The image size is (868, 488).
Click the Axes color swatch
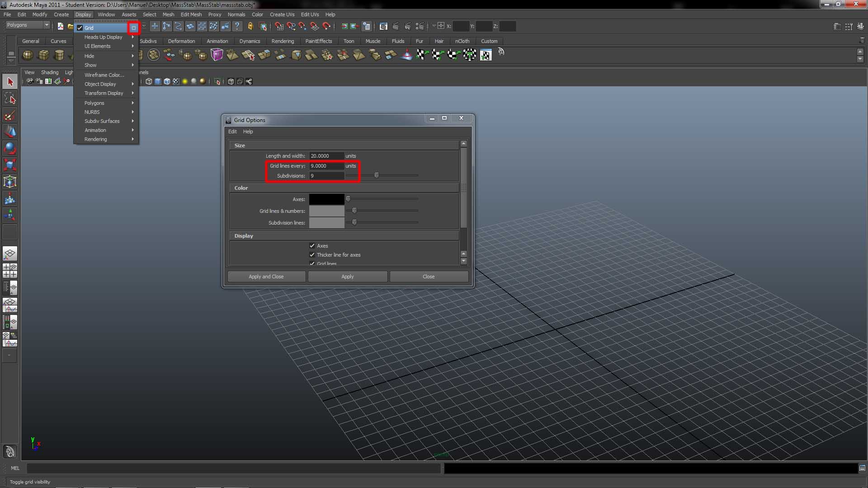(x=326, y=199)
